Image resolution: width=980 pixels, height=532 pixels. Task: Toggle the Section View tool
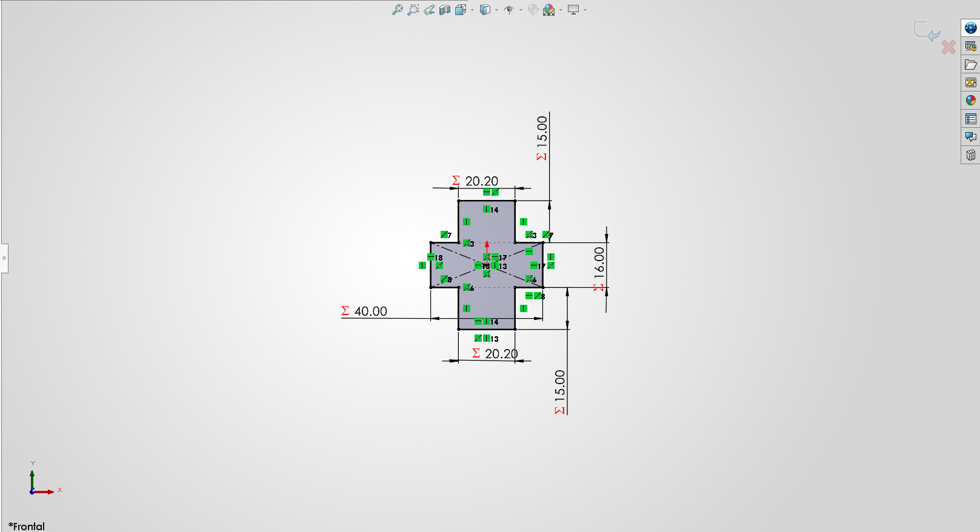pyautogui.click(x=445, y=10)
